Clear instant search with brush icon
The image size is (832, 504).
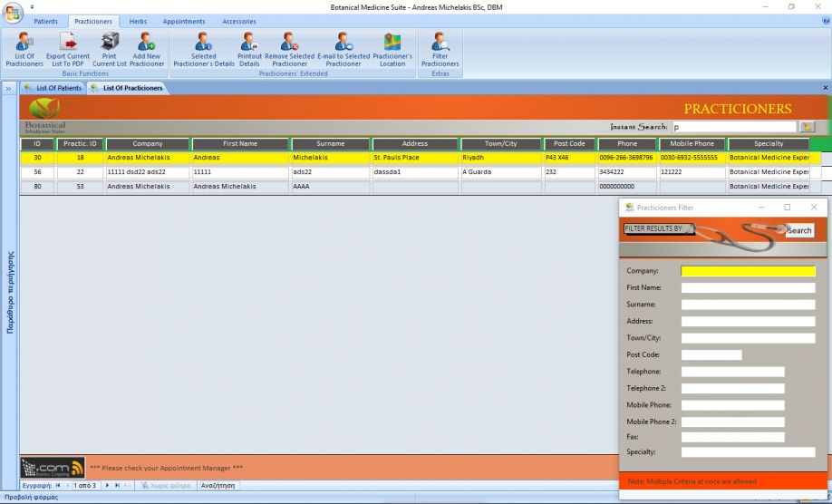807,127
